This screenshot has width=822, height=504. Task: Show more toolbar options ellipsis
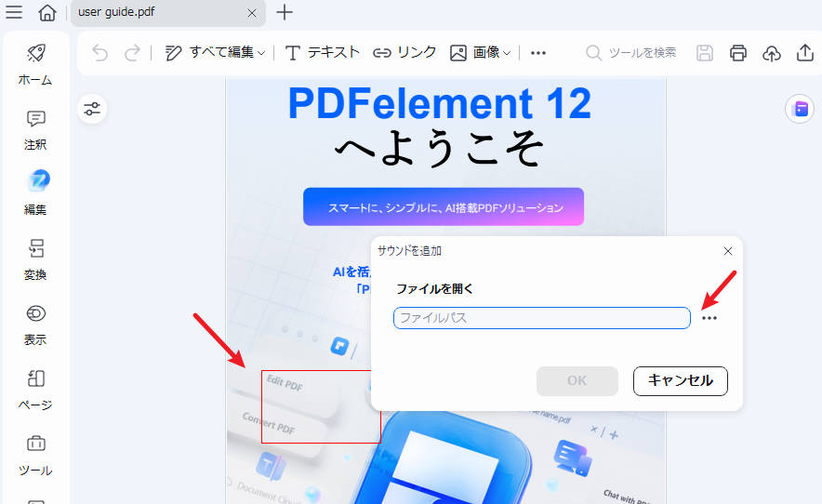coord(538,52)
